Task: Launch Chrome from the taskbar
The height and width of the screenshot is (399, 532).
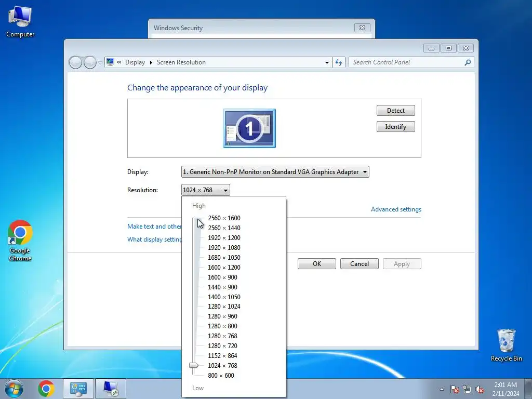Action: 46,389
